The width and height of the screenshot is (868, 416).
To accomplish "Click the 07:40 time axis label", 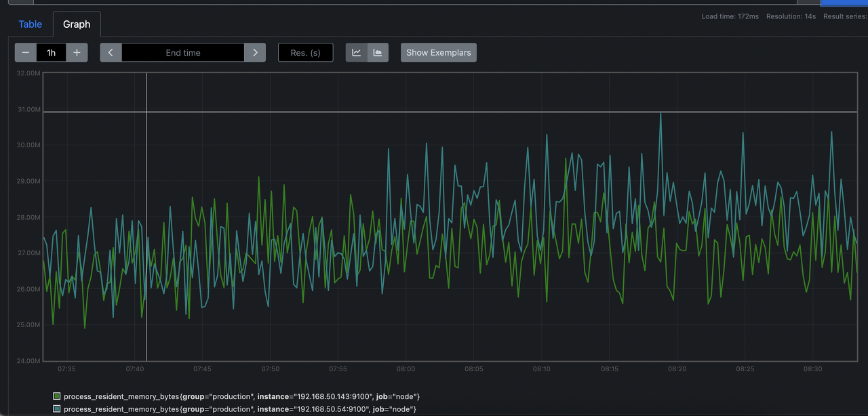I will point(134,369).
